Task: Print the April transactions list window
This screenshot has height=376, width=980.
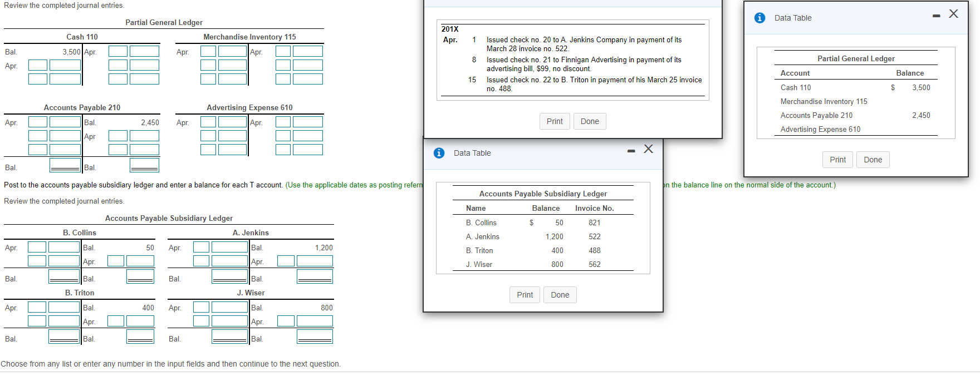Action: click(555, 121)
